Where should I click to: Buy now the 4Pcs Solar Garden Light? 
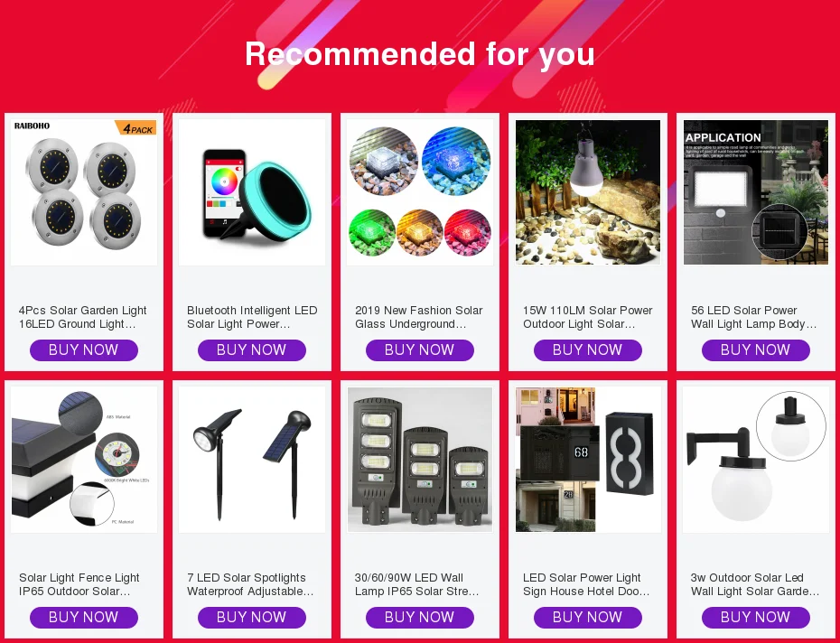click(x=84, y=349)
